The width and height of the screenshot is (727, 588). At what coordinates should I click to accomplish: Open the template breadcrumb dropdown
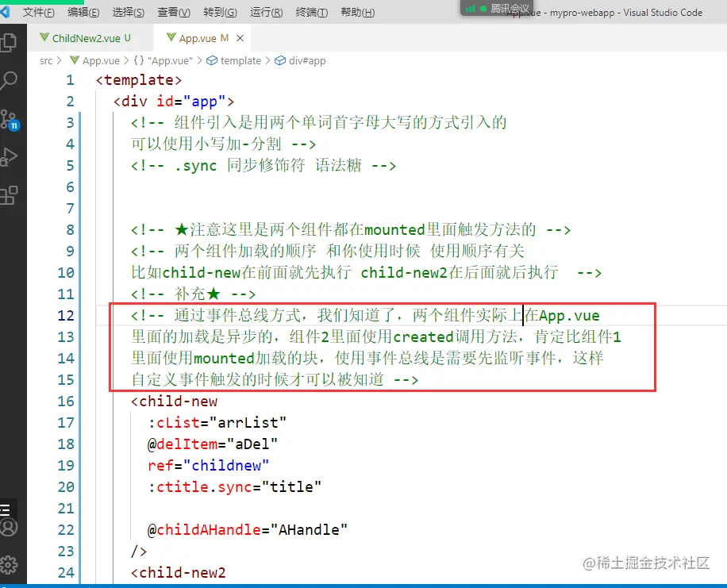(x=240, y=60)
